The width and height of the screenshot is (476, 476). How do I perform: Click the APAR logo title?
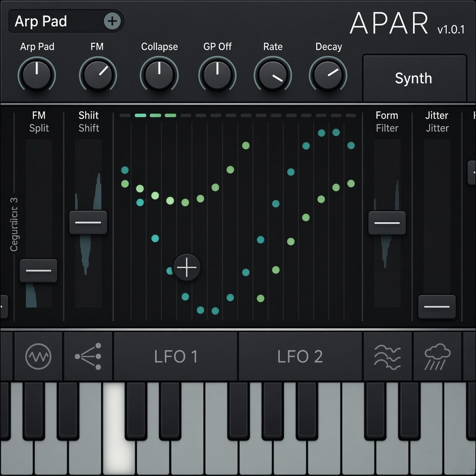389,23
